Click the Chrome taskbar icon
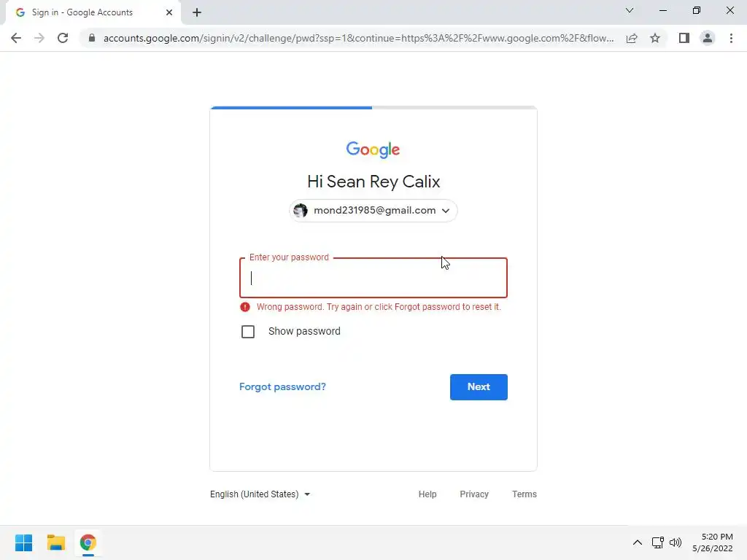Image resolution: width=747 pixels, height=560 pixels. (88, 542)
